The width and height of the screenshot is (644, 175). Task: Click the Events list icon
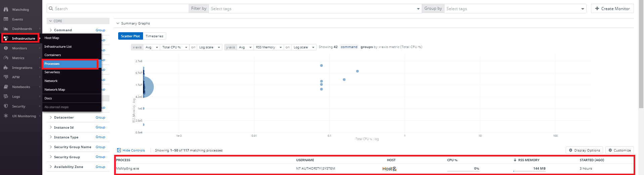(x=6, y=19)
